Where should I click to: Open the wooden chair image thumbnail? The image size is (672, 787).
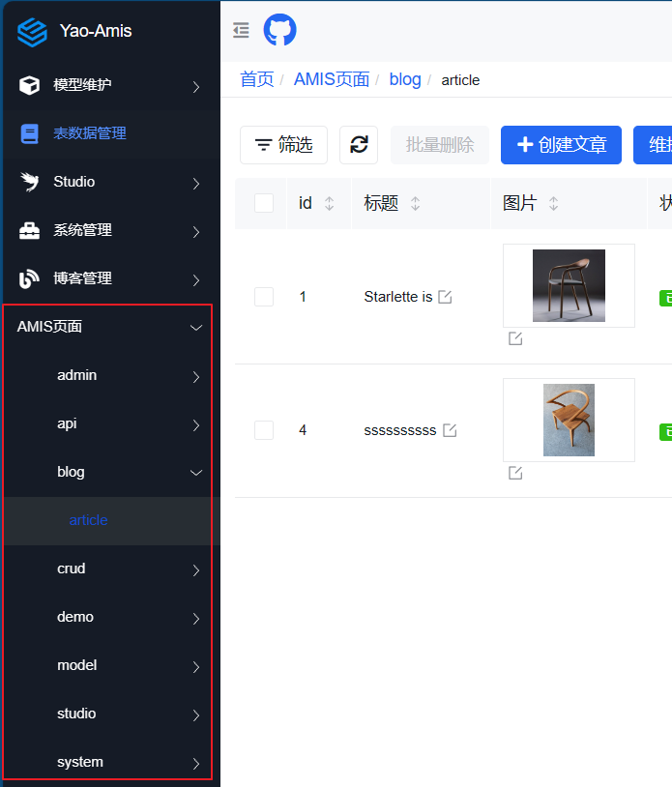(x=569, y=420)
